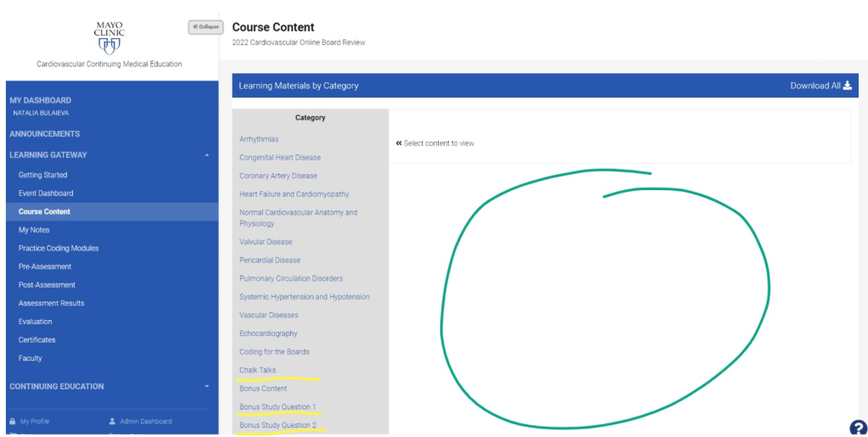This screenshot has width=868, height=437.
Task: Collapse the left sidebar panel
Action: coord(204,27)
